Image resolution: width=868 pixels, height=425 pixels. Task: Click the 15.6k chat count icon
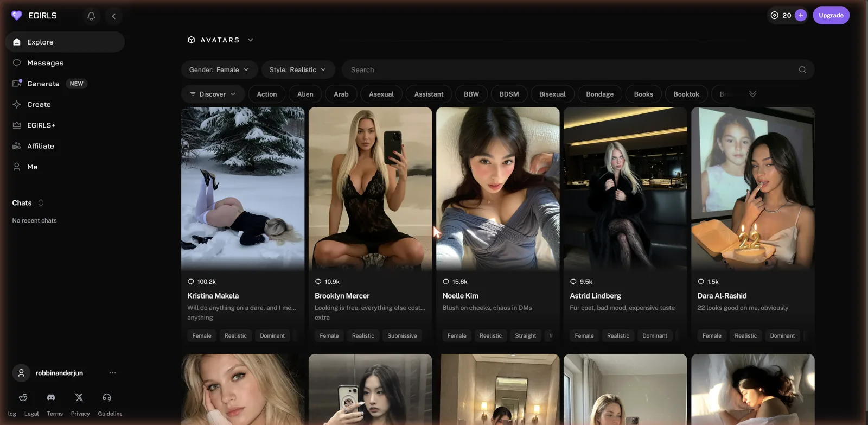coord(446,282)
